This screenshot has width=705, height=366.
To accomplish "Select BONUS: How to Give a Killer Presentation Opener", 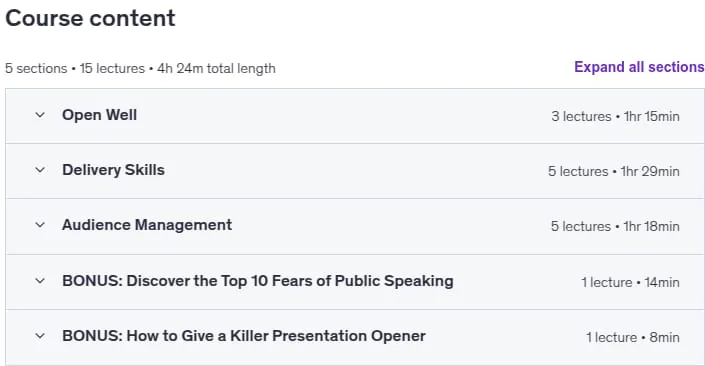I will [x=244, y=336].
